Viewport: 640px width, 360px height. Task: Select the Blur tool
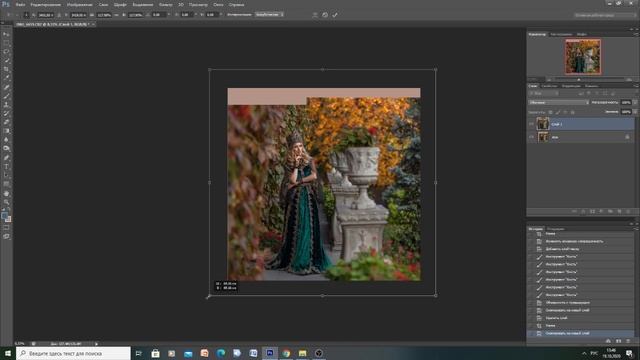point(6,140)
